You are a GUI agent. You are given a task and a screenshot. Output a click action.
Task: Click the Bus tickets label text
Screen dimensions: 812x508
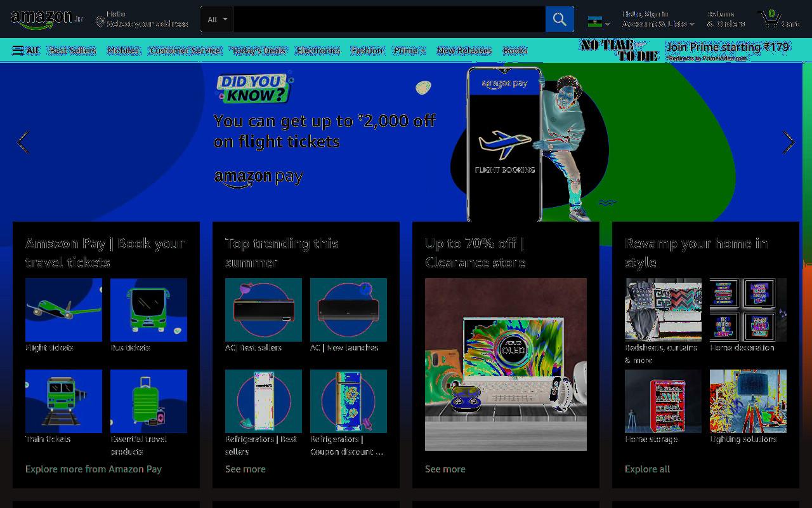tap(130, 348)
